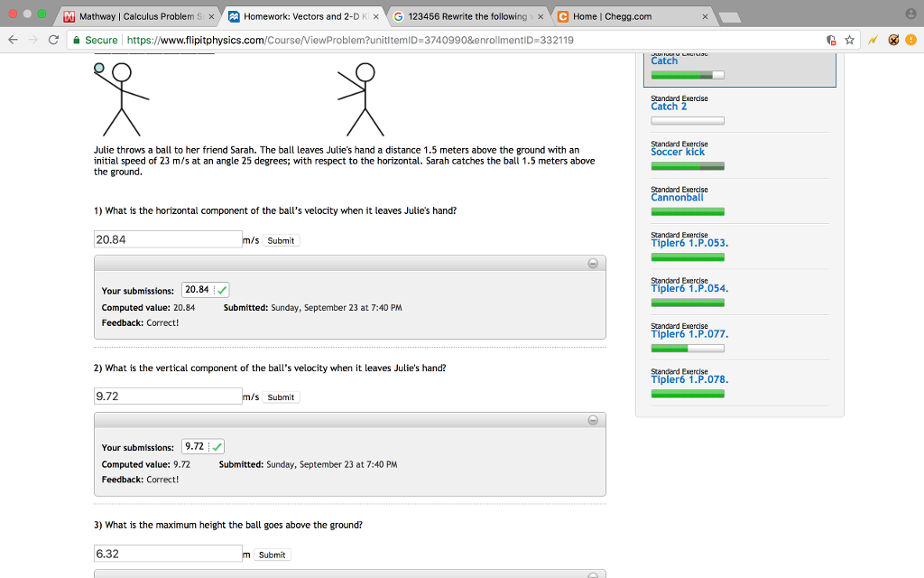Collapse question 3 feedback panel

(593, 573)
